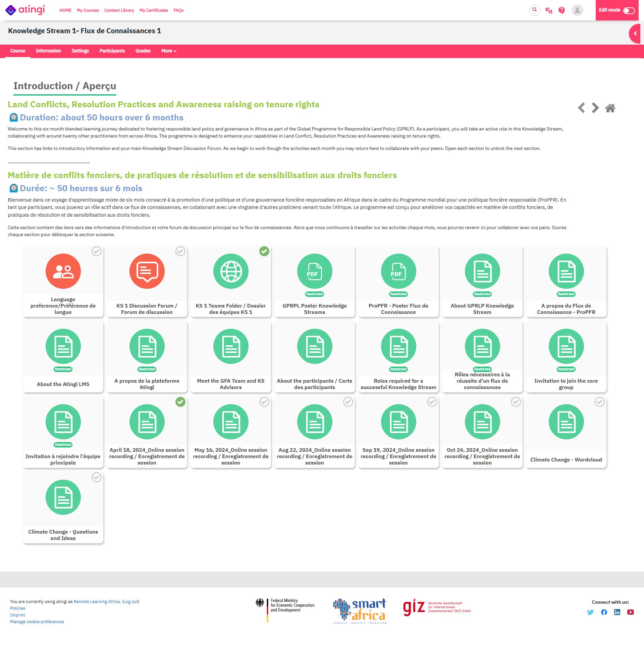Click Remote Learning Africa profile link
The width and height of the screenshot is (644, 646).
[97, 601]
